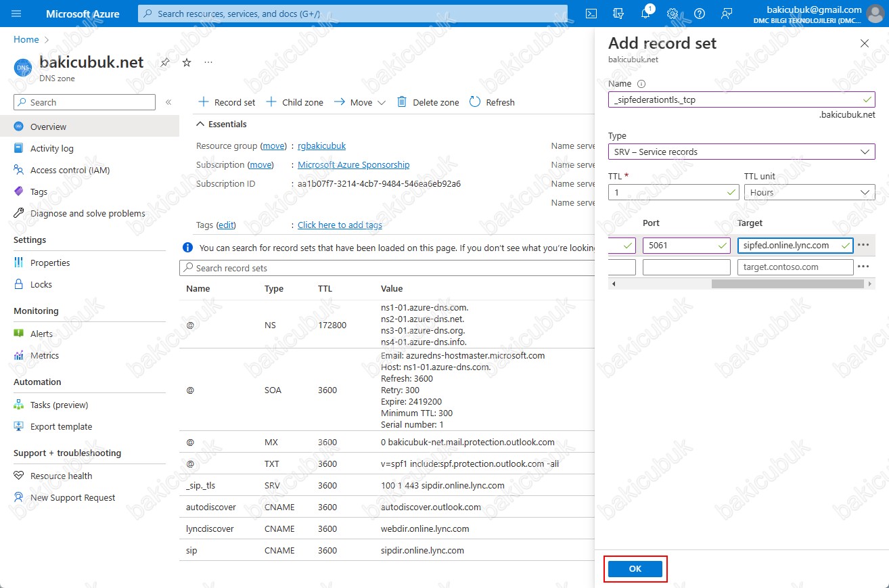Close the Add record set panel

tap(864, 43)
